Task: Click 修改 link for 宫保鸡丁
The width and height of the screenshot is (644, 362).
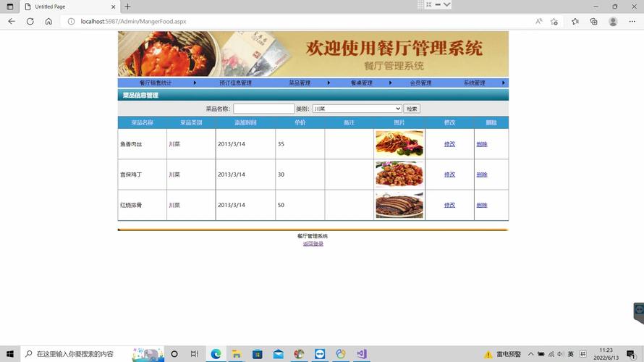Action: coord(450,174)
